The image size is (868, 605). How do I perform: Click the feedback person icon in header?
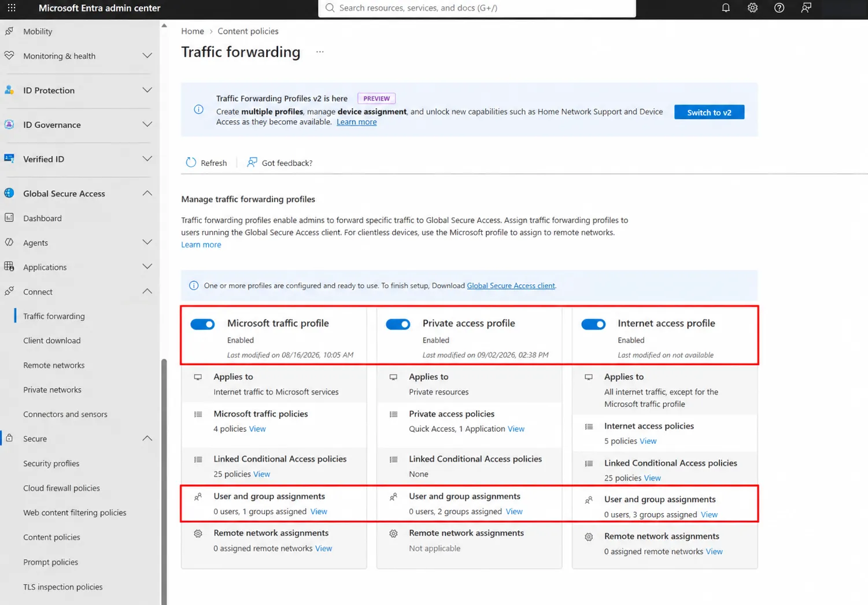click(x=806, y=8)
